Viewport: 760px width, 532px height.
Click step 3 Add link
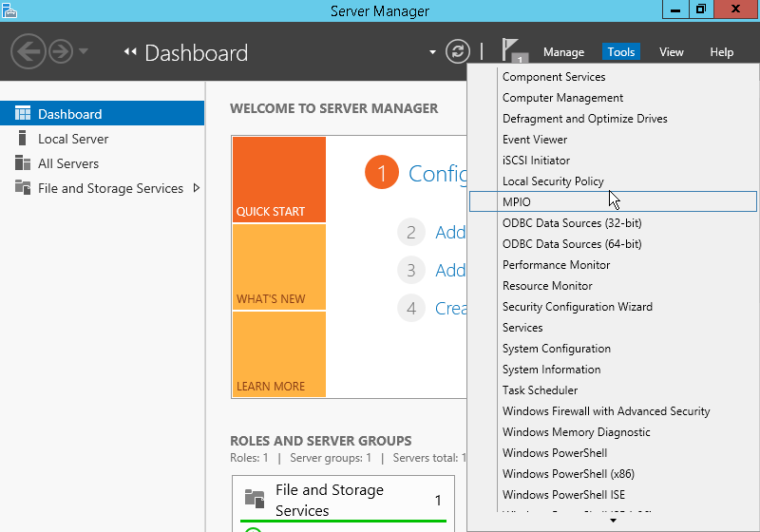450,271
